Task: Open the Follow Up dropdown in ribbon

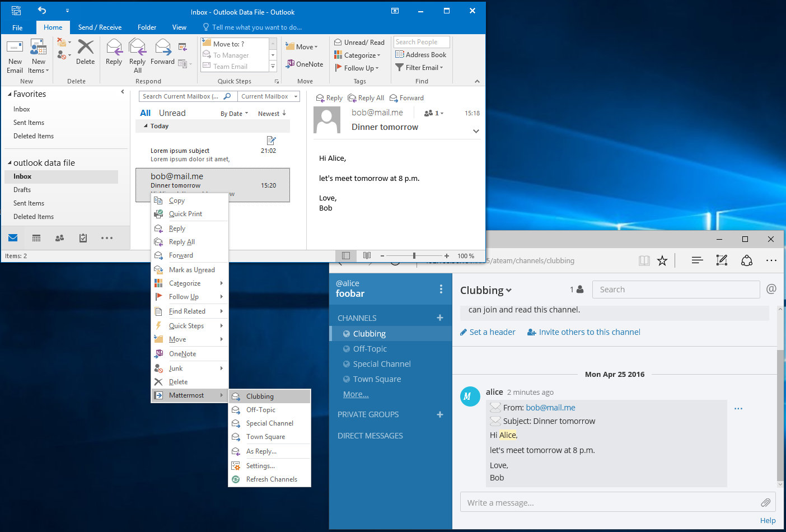Action: tap(357, 68)
